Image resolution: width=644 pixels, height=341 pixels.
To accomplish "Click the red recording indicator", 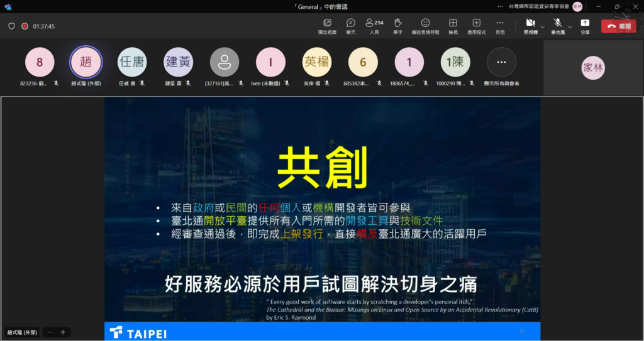I will [x=25, y=26].
